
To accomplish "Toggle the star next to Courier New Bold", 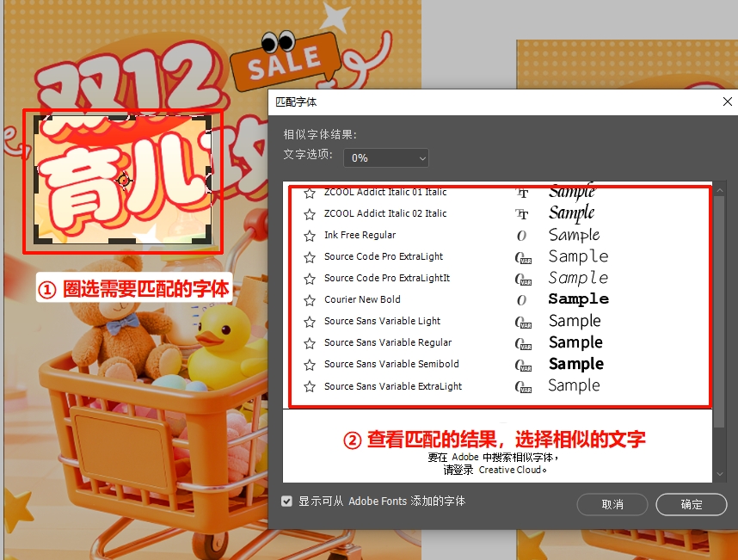I will tap(309, 298).
